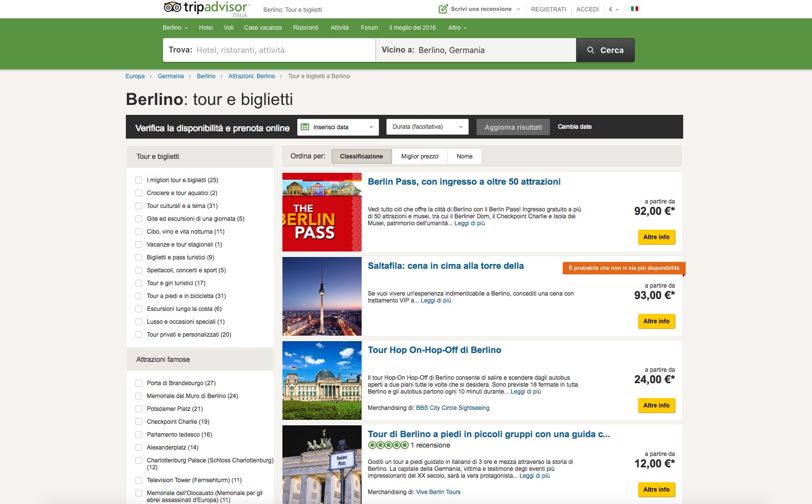Open the Berlino navigation dropdown

[x=175, y=28]
